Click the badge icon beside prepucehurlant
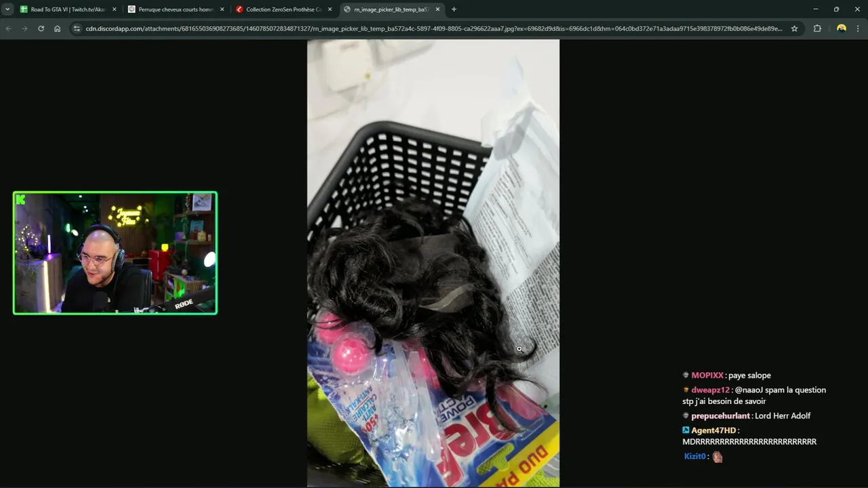 click(686, 416)
